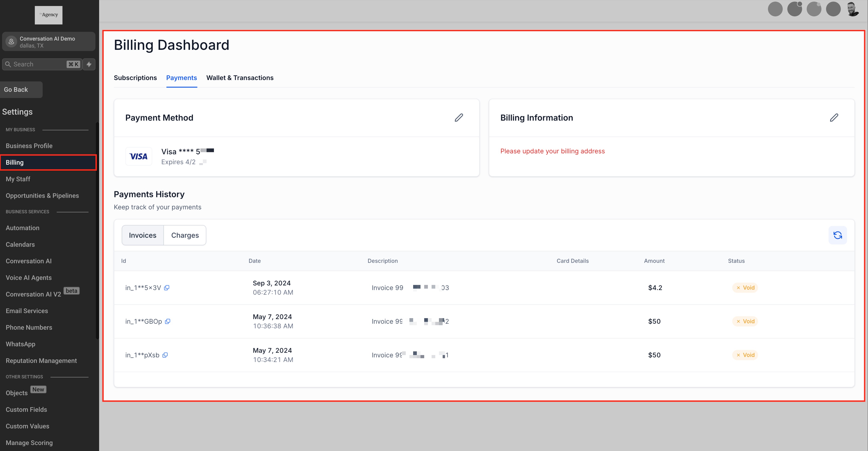The height and width of the screenshot is (451, 868).
Task: Open Objects settings marked New
Action: pyautogui.click(x=17, y=393)
